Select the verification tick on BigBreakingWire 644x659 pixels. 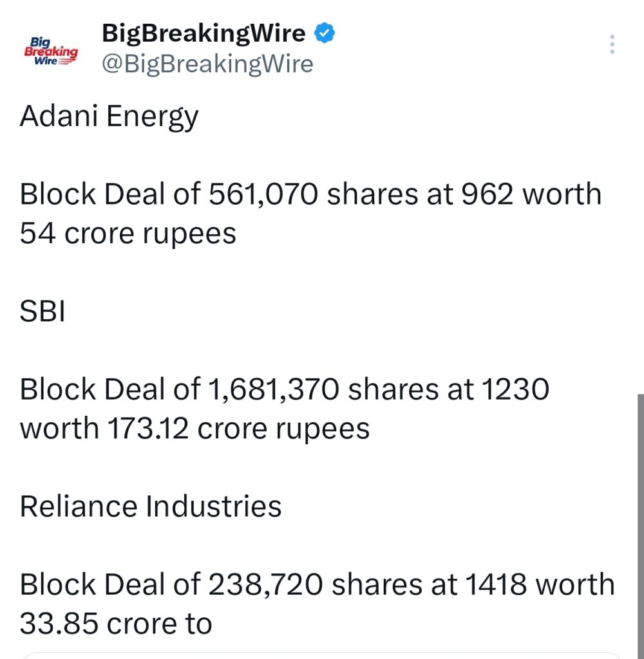tap(325, 32)
